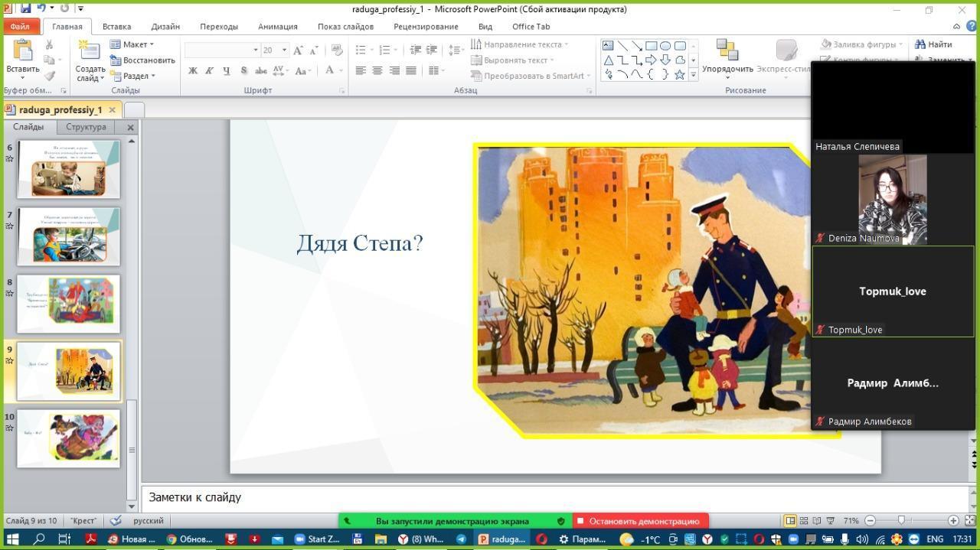The width and height of the screenshot is (980, 550).
Task: Click the zoom slider handle
Action: (x=901, y=521)
